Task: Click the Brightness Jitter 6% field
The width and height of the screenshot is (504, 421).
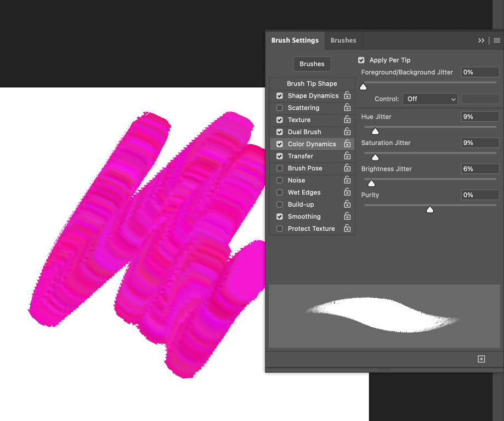Action: 480,169
